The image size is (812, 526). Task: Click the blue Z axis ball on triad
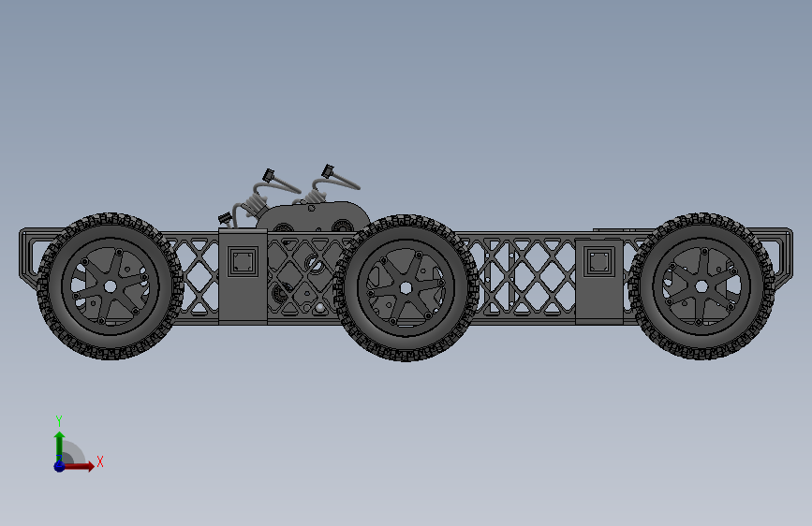pyautogui.click(x=59, y=466)
